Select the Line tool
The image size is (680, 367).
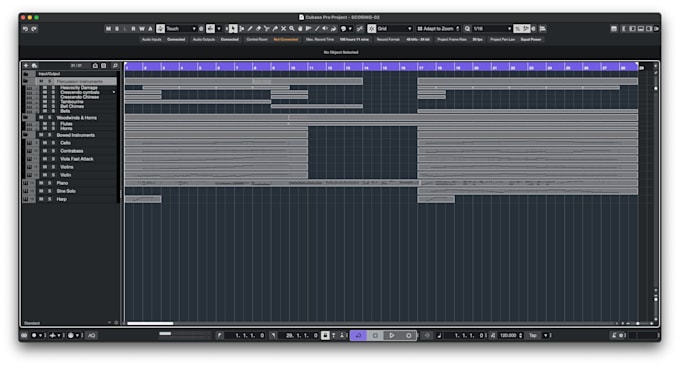[317, 29]
